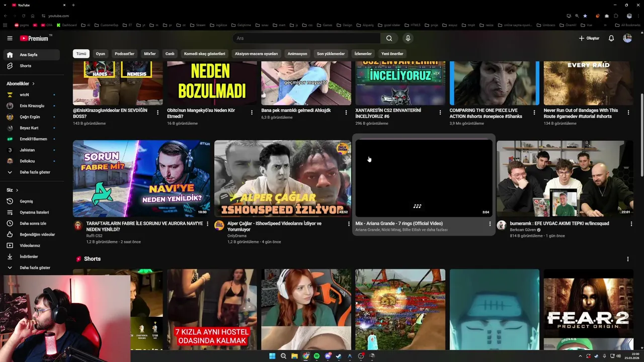This screenshot has height=362, width=644.
Task: Open a new browser tab
Action: click(x=73, y=5)
